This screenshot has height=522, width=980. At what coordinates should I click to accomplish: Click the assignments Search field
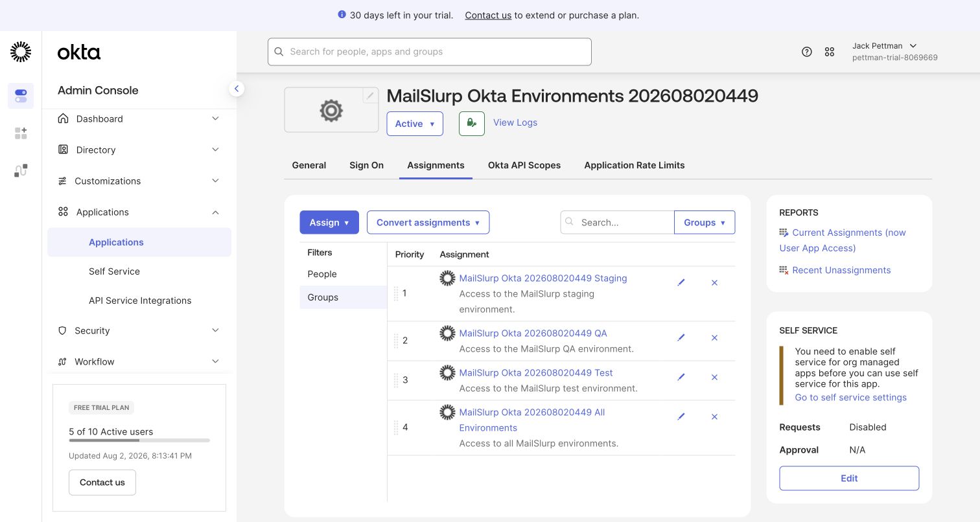617,222
